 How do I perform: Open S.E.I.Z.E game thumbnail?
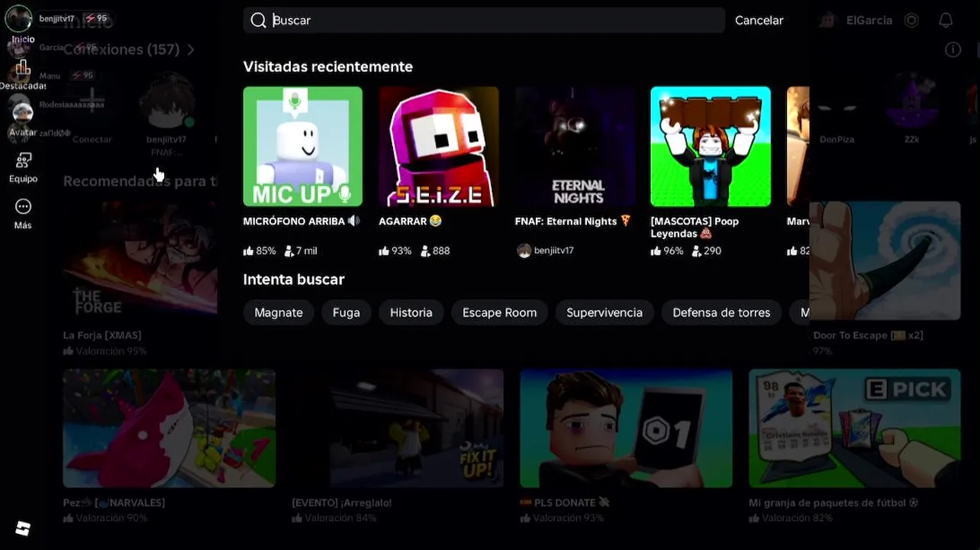[439, 147]
